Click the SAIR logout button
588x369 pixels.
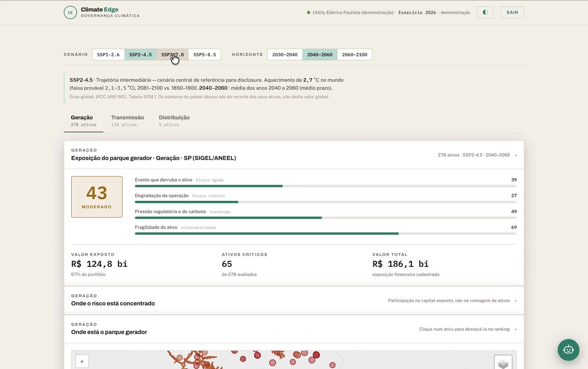tap(512, 12)
